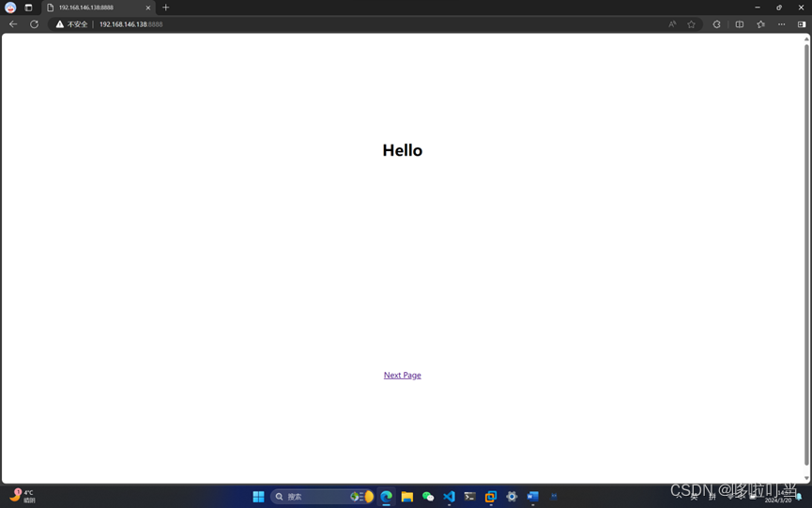This screenshot has height=508, width=812.
Task: Minimize the browser window
Action: pos(758,8)
